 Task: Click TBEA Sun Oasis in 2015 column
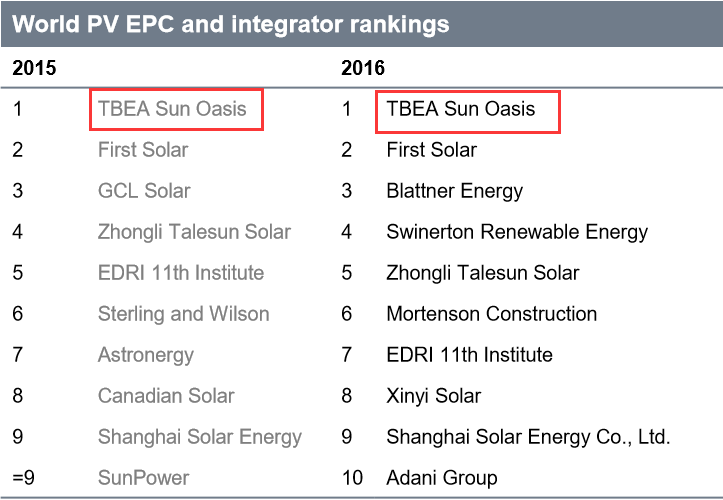point(172,109)
